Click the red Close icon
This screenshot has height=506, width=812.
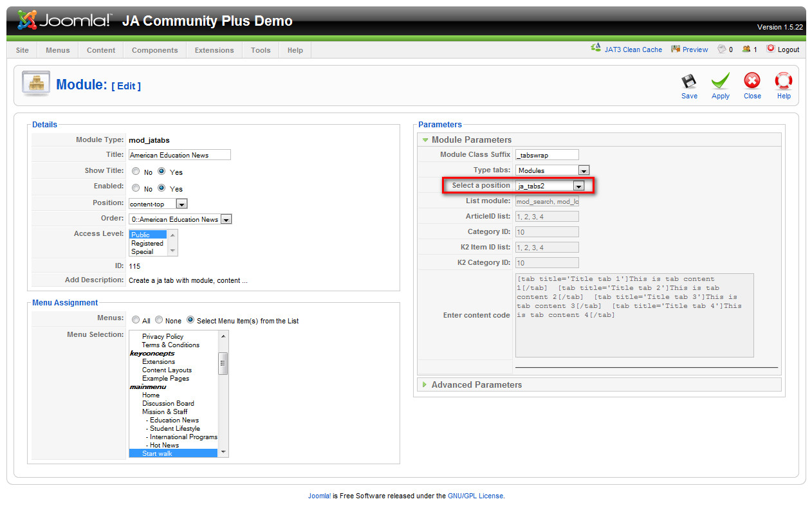752,81
